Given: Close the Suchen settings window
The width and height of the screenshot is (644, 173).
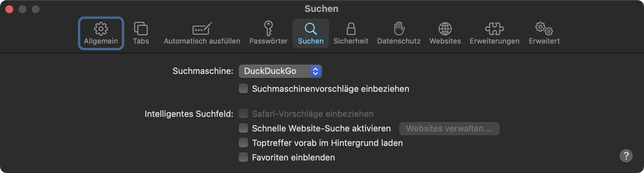Looking at the screenshot, I should coord(9,9).
